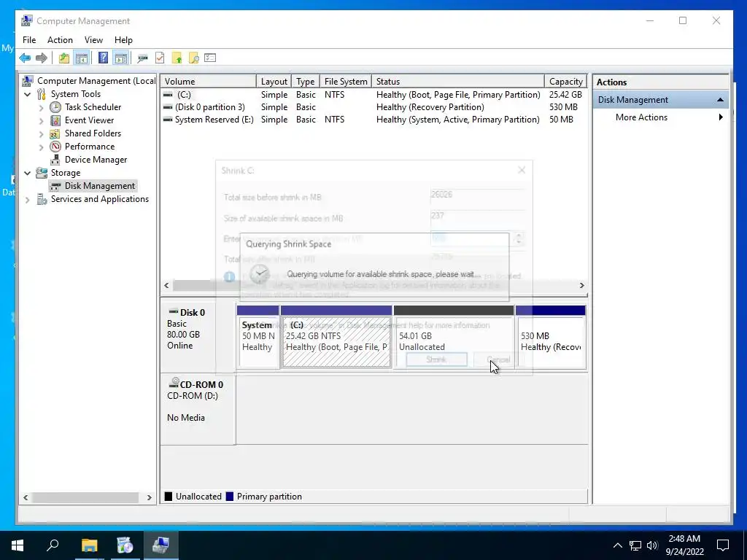The image size is (747, 560).
Task: Collapse Disk Management section in Actions pane
Action: coord(720,99)
